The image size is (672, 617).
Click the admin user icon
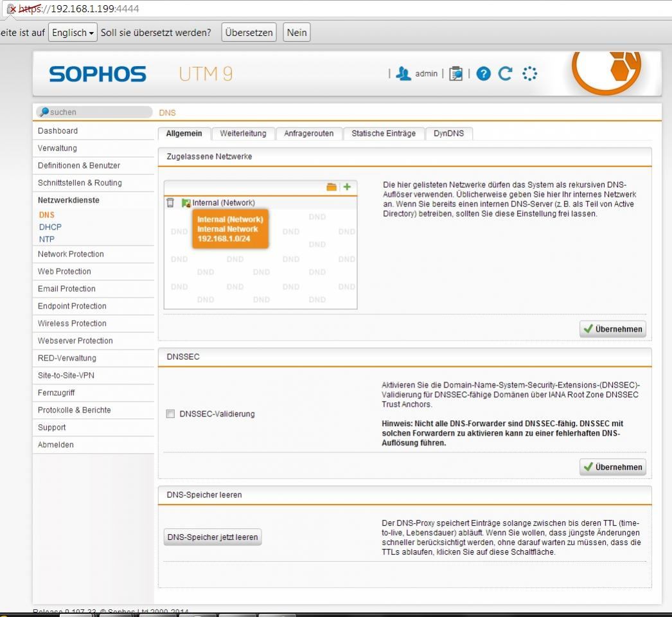click(403, 74)
